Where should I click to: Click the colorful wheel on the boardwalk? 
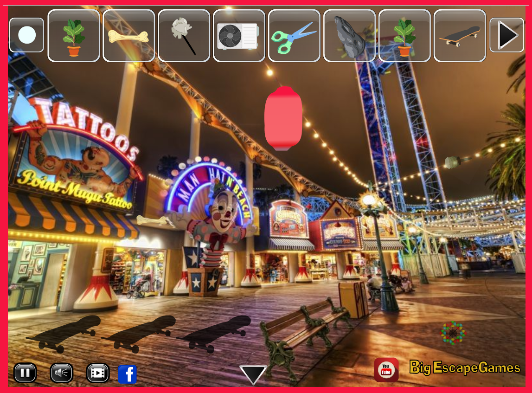[452, 333]
